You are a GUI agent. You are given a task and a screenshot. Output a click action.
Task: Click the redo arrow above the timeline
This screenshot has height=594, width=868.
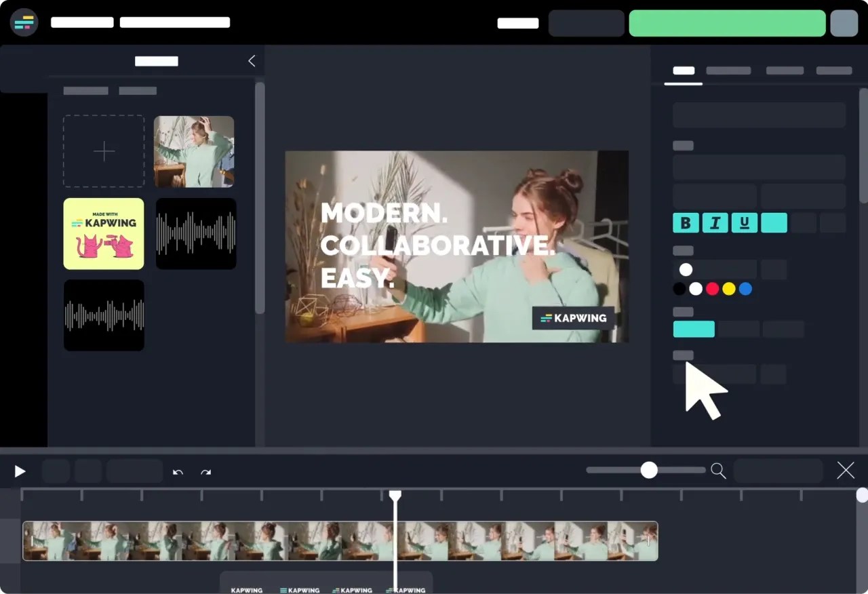pyautogui.click(x=205, y=471)
